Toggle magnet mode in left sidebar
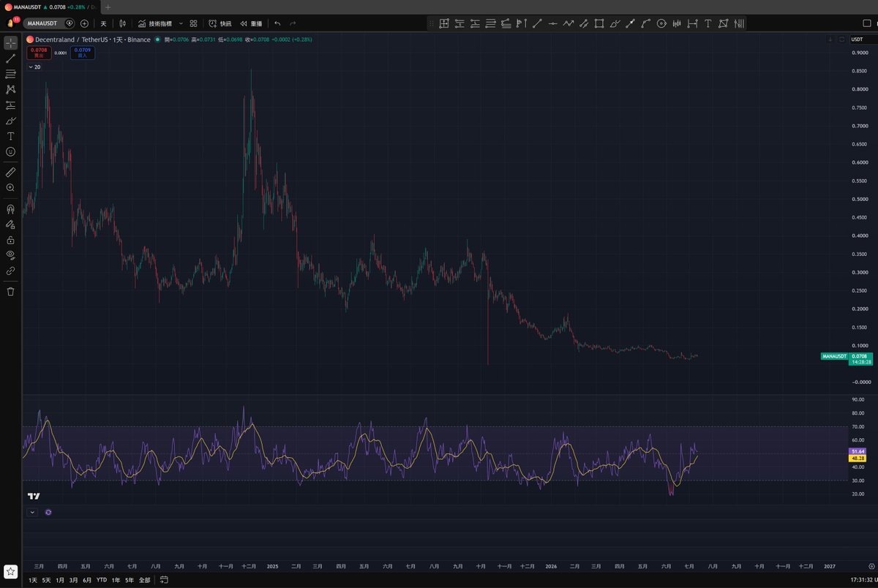Image resolution: width=878 pixels, height=588 pixels. click(10, 208)
